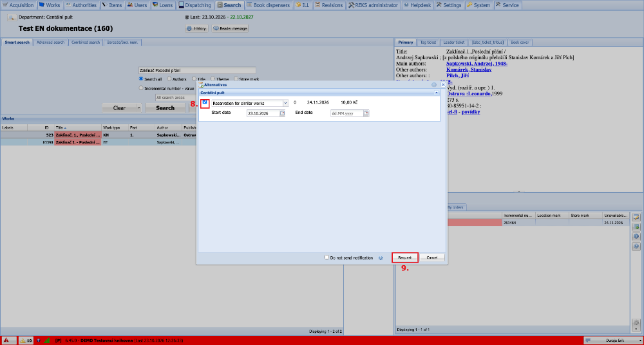Click the Start date input field

pyautogui.click(x=263, y=113)
